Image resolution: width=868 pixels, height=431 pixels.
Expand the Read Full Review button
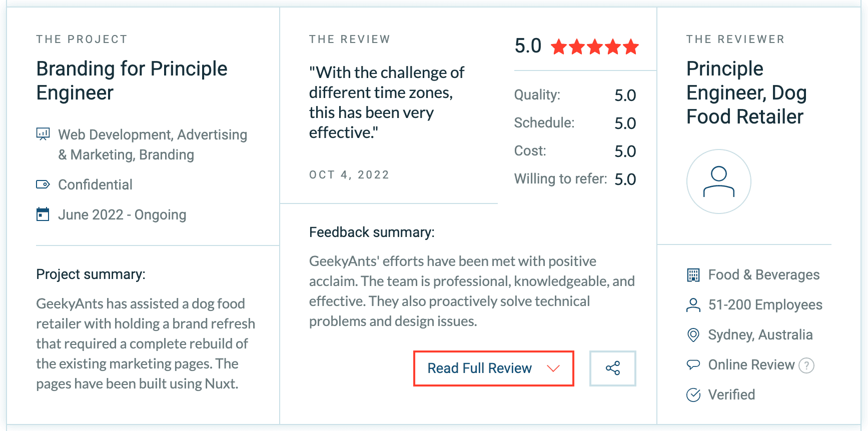coord(479,368)
